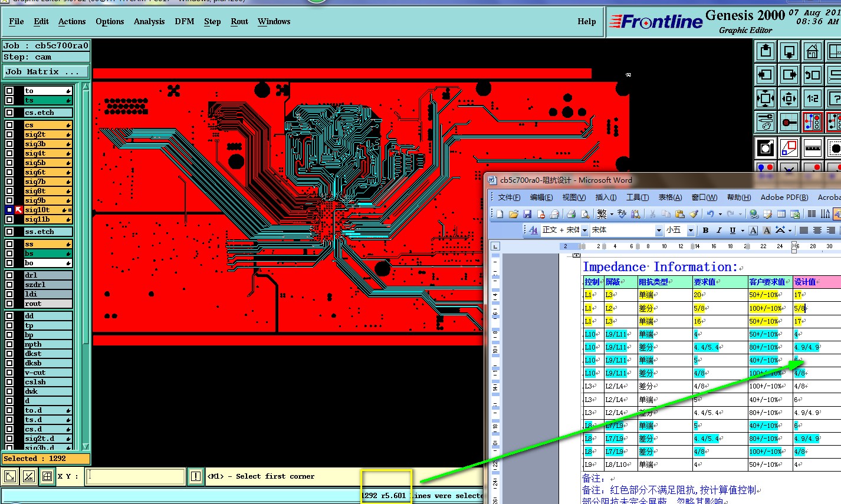Click the zoom out arrows icon

coord(789,98)
